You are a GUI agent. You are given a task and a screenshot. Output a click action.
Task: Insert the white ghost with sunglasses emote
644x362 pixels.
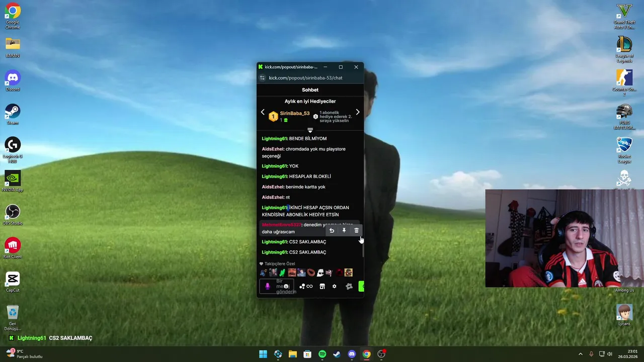(x=320, y=273)
